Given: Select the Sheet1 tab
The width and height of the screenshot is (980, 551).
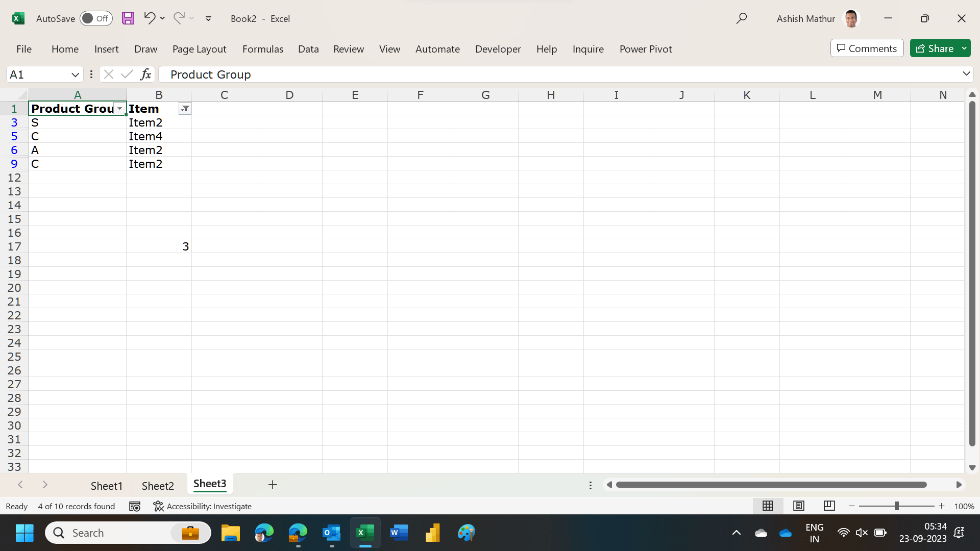Looking at the screenshot, I should [x=106, y=485].
